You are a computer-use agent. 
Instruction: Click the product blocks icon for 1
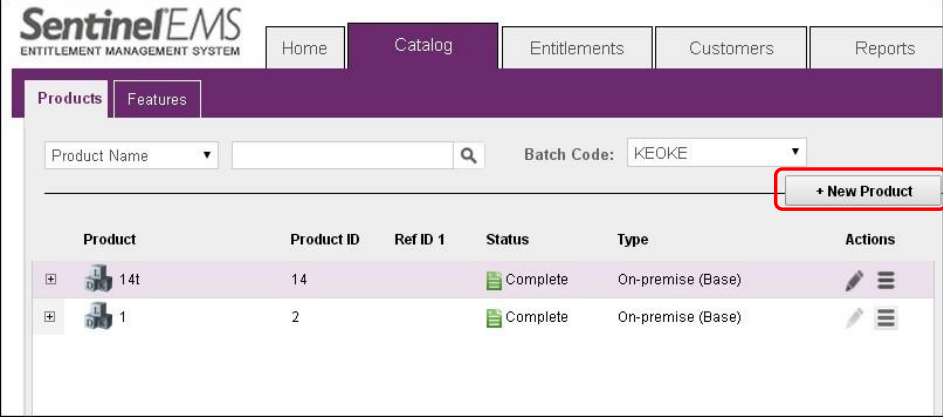click(98, 318)
